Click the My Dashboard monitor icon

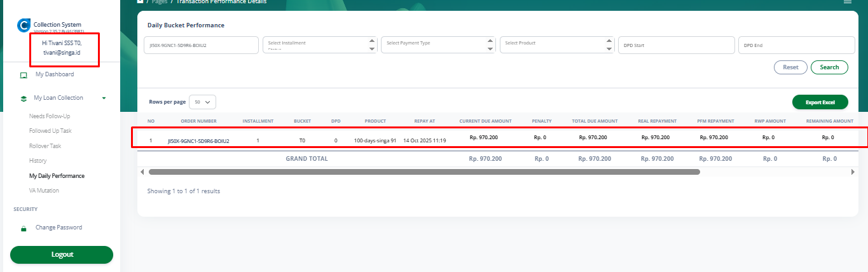tap(24, 75)
